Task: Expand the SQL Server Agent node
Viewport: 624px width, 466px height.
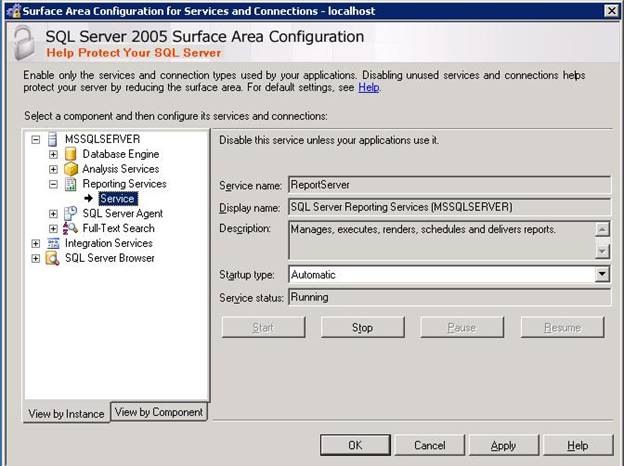Action: pyautogui.click(x=53, y=214)
